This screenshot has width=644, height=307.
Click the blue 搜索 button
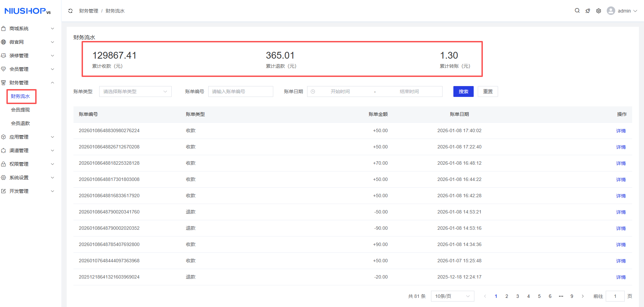pyautogui.click(x=463, y=91)
